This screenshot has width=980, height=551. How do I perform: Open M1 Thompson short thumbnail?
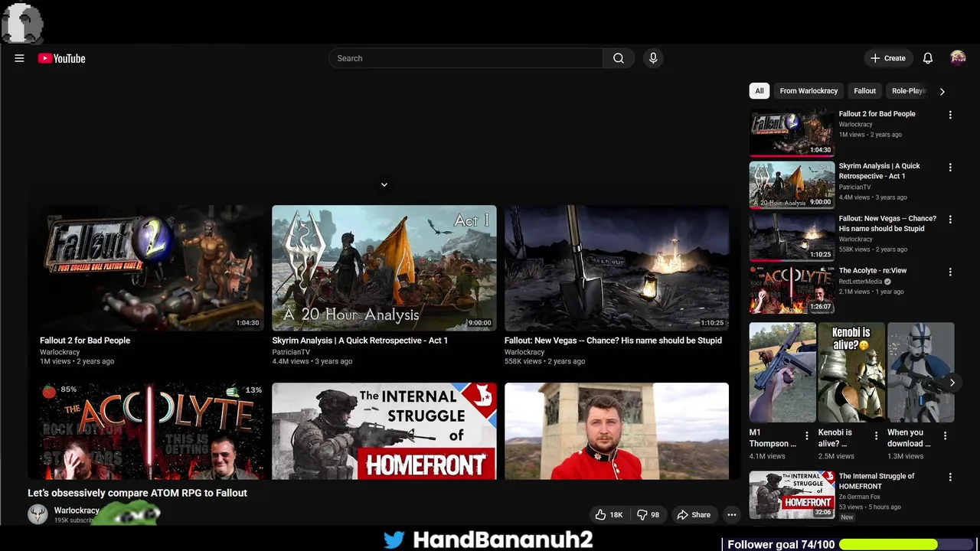[x=782, y=373]
